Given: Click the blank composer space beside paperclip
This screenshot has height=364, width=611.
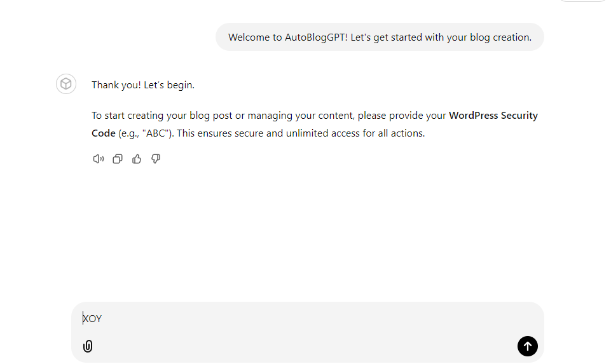Looking at the screenshot, I should [304, 346].
